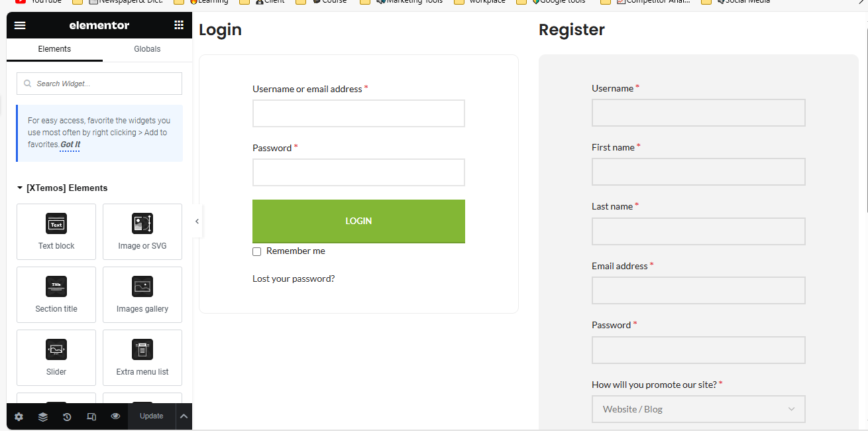Image resolution: width=868 pixels, height=431 pixels.
Task: Open the Navigator layers icon
Action: (43, 416)
